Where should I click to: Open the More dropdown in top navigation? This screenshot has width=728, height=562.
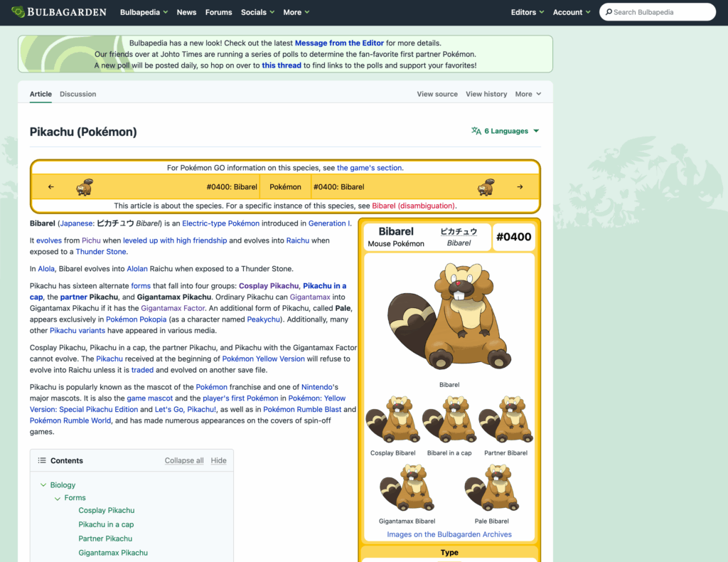[296, 12]
